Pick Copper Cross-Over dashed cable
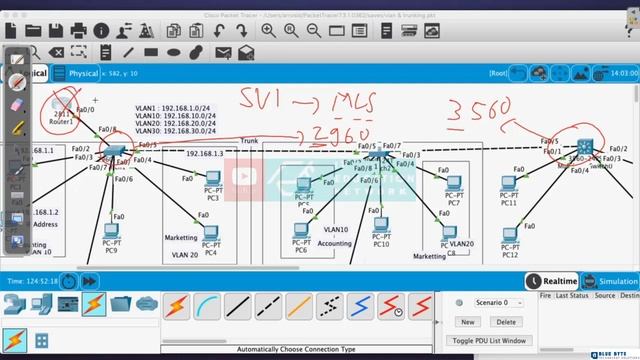Viewport: 640px width, 360px height. [x=268, y=307]
